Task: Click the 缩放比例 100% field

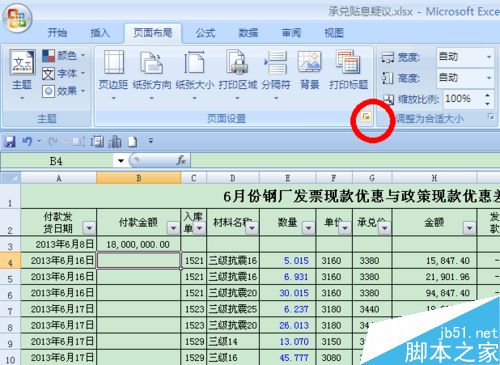Action: [463, 99]
